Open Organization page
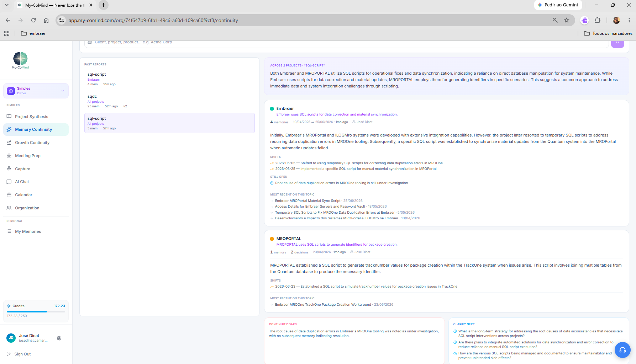The image size is (636, 364). 36,208
